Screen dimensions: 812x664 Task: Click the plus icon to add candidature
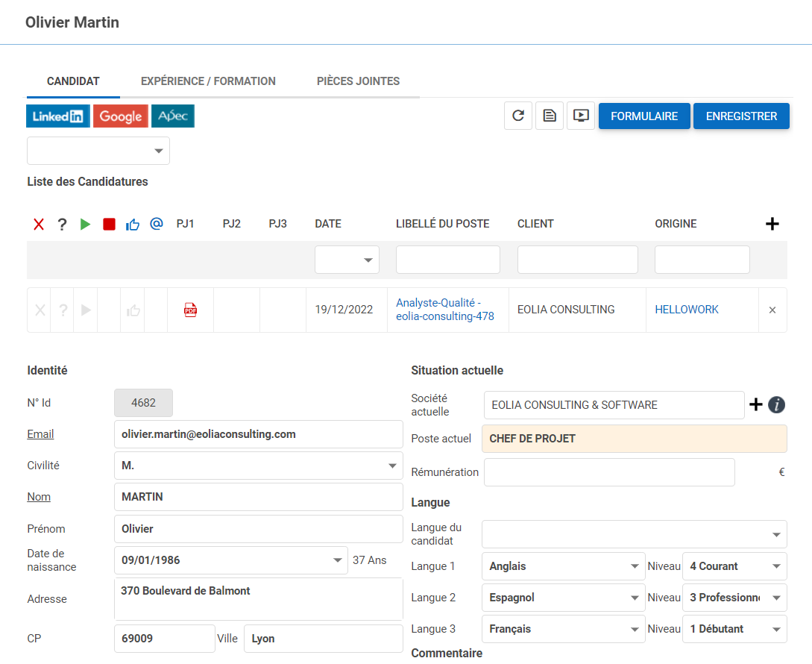click(772, 224)
